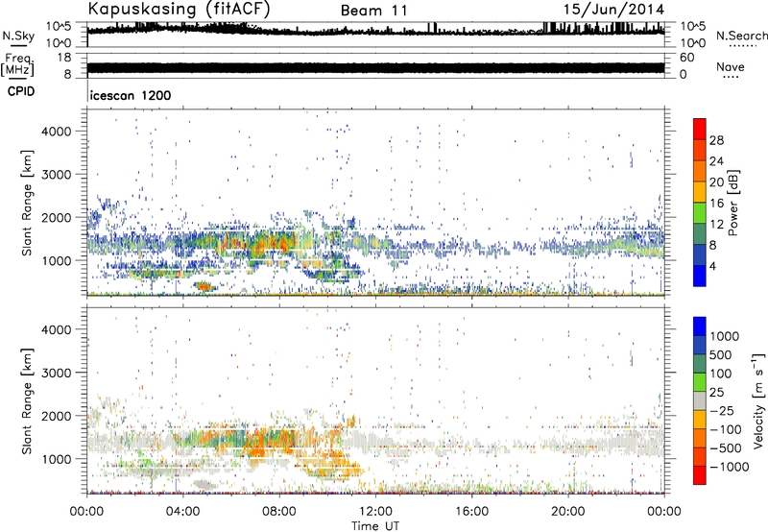
Task: Click the 12:00 time tick label
Action: 375,512
